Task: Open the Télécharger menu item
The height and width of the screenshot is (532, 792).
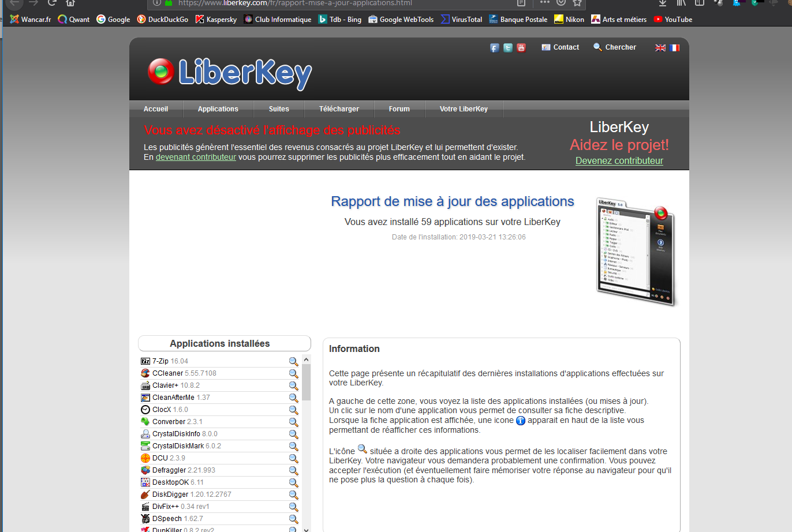Action: (x=339, y=109)
